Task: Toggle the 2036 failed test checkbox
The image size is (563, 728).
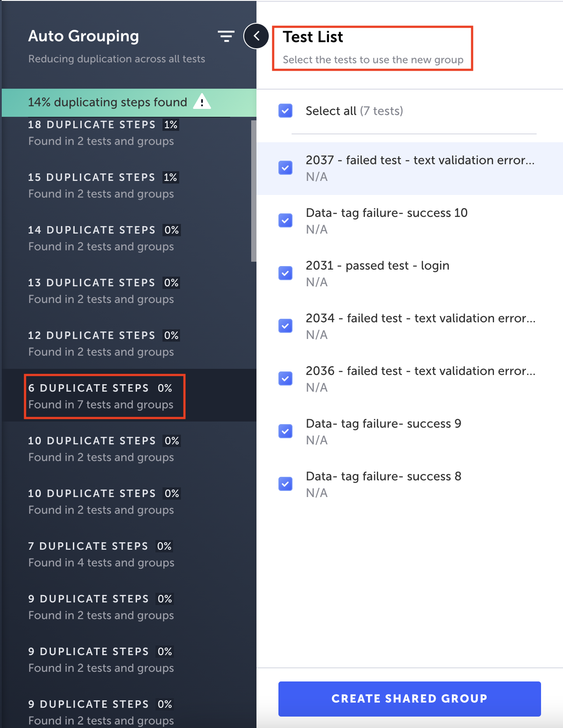Action: point(285,378)
